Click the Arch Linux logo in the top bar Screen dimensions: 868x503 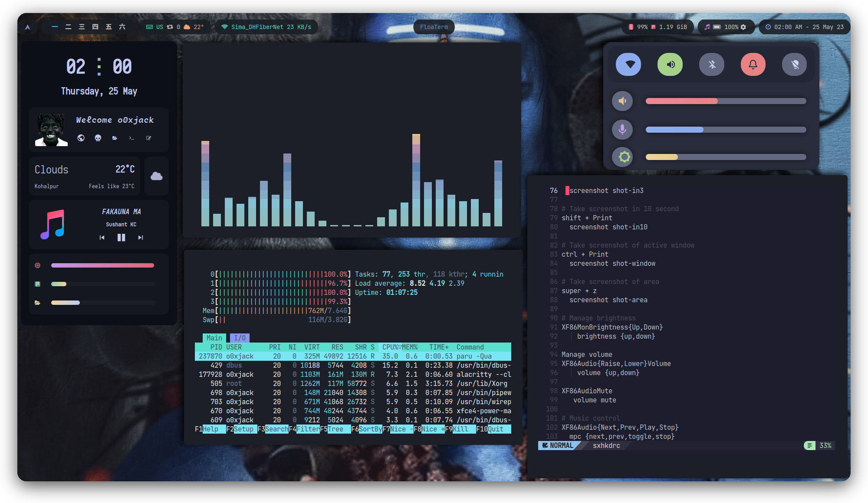tap(28, 26)
